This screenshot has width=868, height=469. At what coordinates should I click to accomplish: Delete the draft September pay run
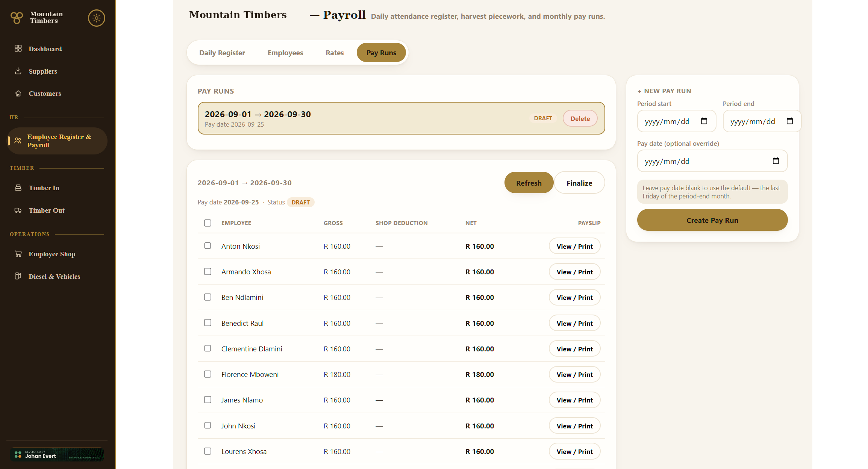(580, 118)
